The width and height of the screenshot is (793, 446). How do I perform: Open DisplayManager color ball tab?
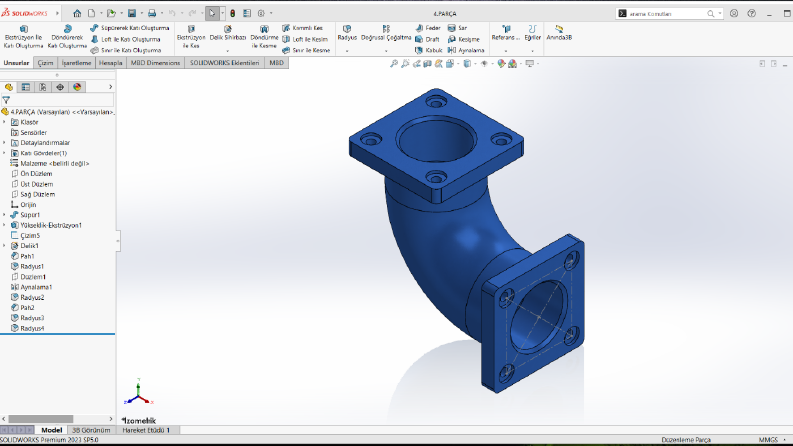[x=77, y=87]
